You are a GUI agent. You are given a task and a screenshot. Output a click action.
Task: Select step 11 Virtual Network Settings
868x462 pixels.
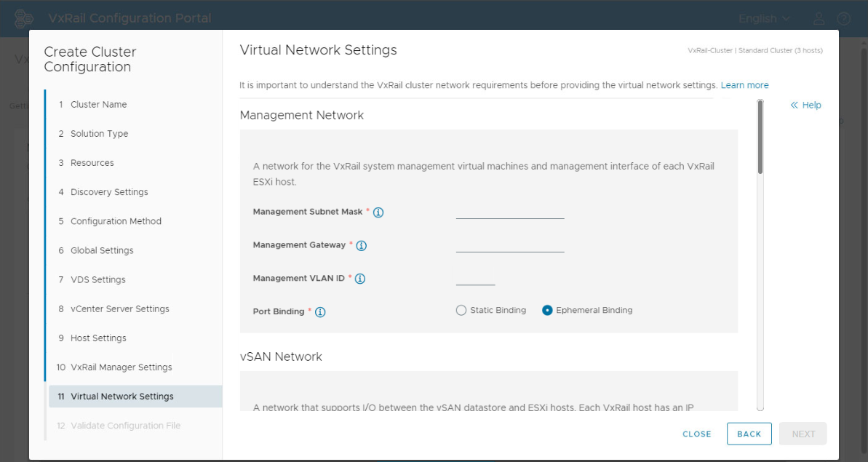pos(135,397)
